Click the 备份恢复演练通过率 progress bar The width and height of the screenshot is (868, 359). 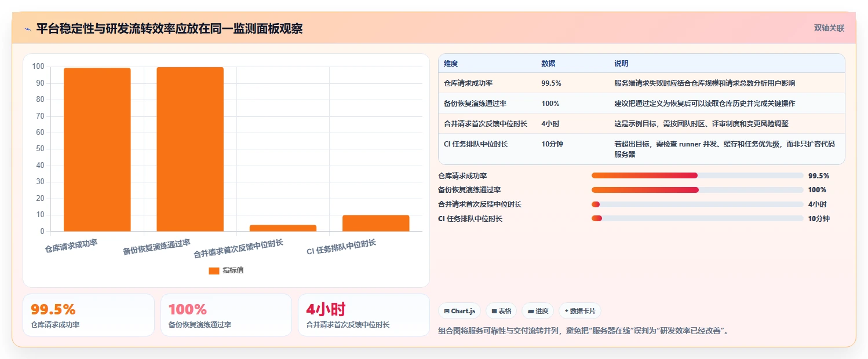pos(698,190)
